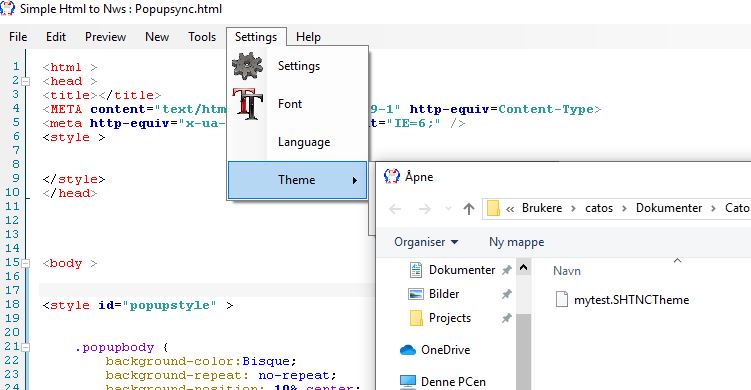
Task: Open the Theme submenu
Action: (x=297, y=180)
